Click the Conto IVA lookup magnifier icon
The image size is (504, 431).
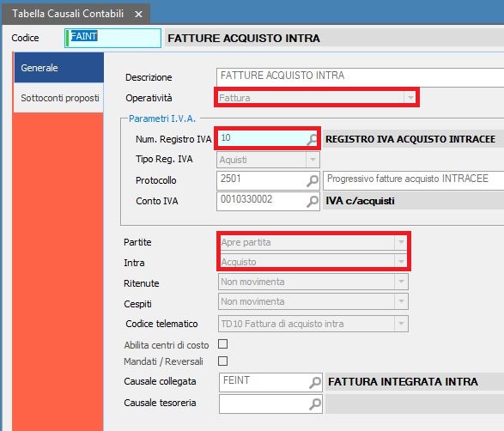pos(313,201)
